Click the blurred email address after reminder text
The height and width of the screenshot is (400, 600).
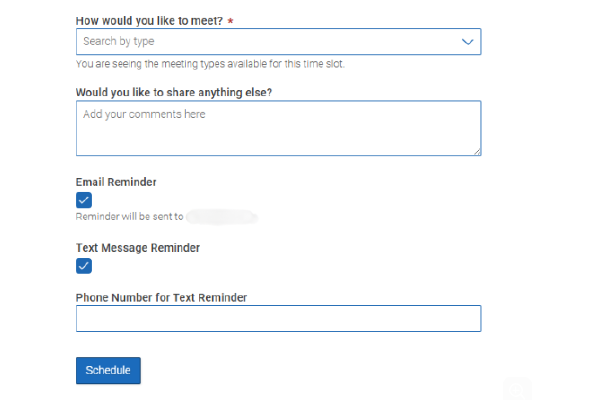point(222,216)
